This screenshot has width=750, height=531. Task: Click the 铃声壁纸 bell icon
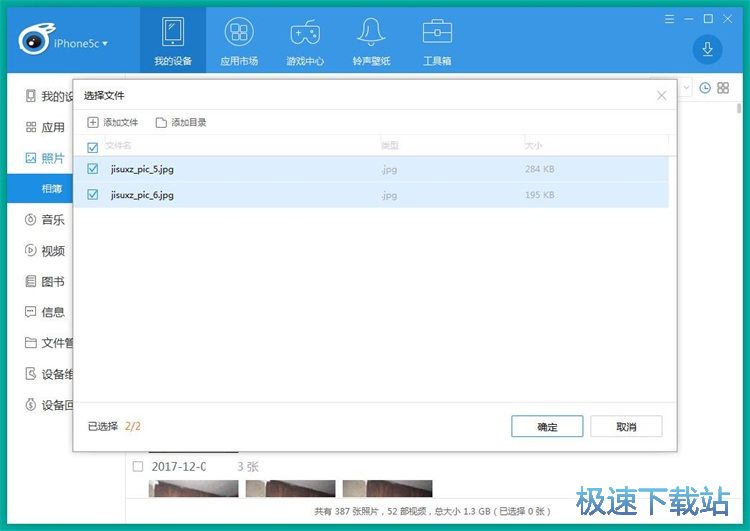[x=371, y=41]
